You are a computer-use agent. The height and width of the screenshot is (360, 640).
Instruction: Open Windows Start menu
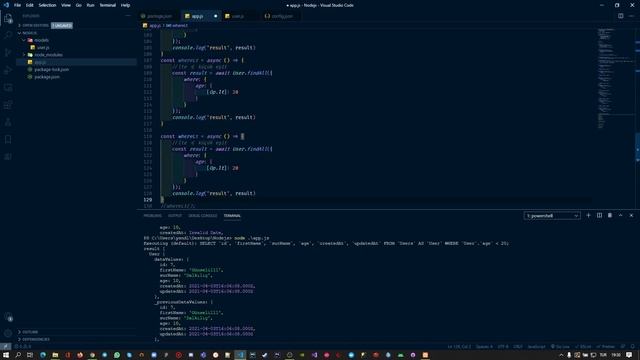[x=6, y=355]
